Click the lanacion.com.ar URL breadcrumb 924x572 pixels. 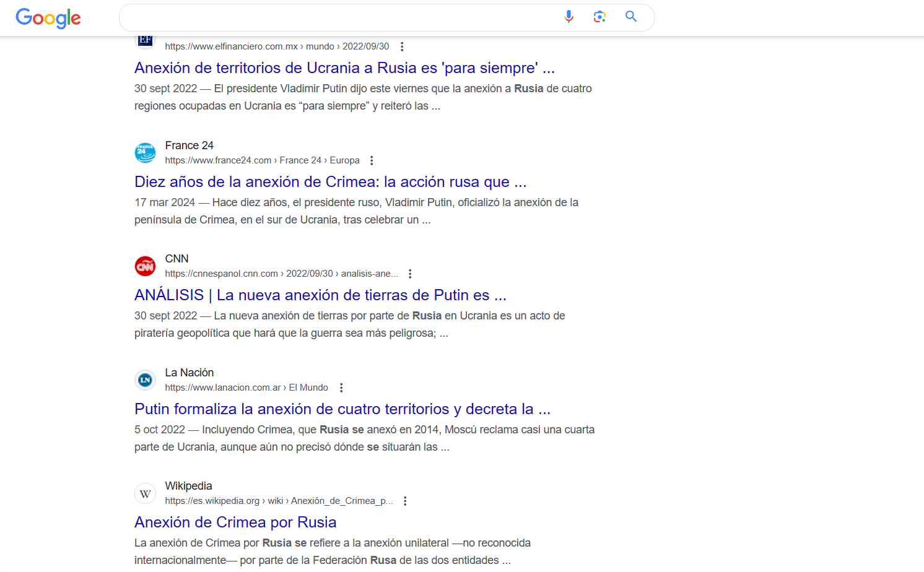(x=246, y=388)
